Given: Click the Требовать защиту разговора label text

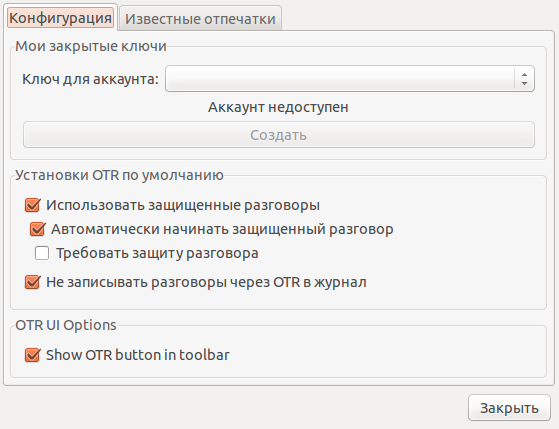Looking at the screenshot, I should [157, 254].
